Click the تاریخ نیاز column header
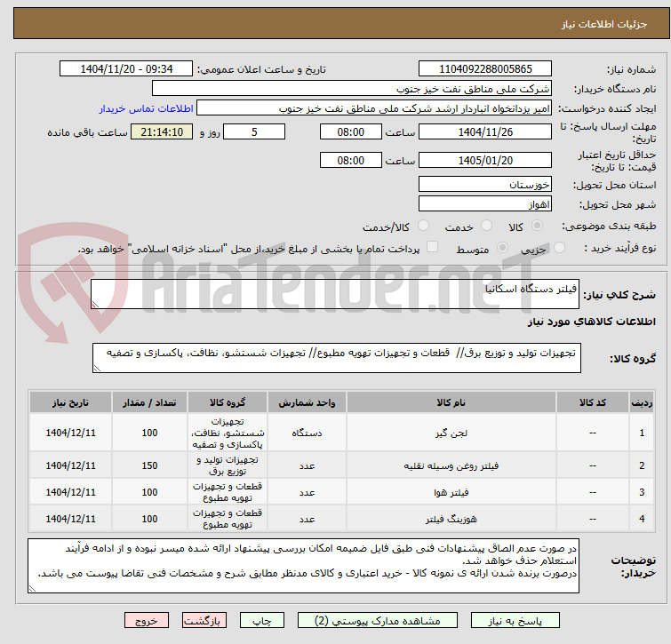 (70, 402)
